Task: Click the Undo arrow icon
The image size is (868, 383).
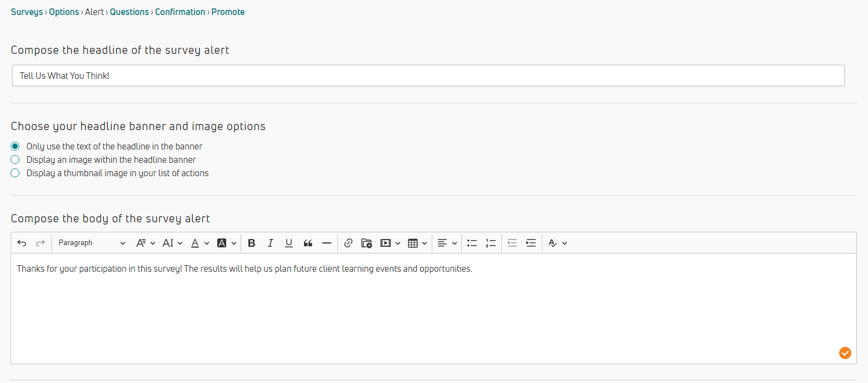Action: (x=22, y=243)
